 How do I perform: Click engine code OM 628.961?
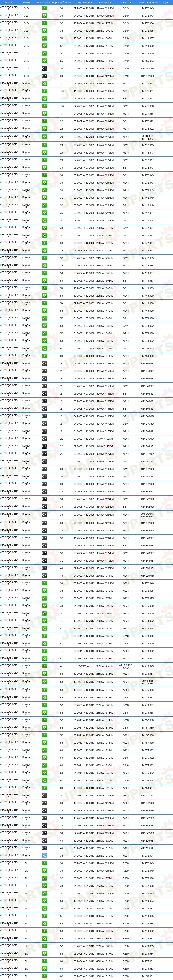(148, 568)
